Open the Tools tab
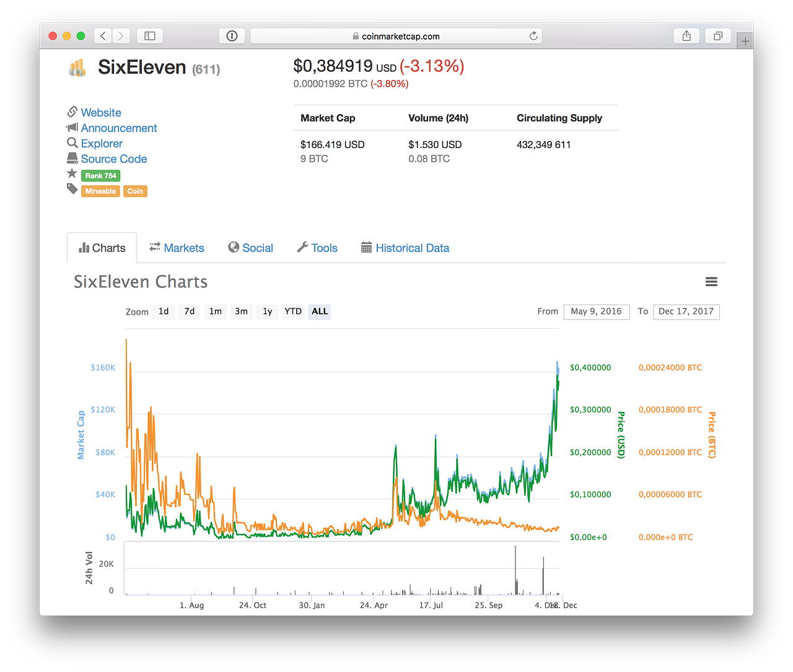 (x=317, y=248)
